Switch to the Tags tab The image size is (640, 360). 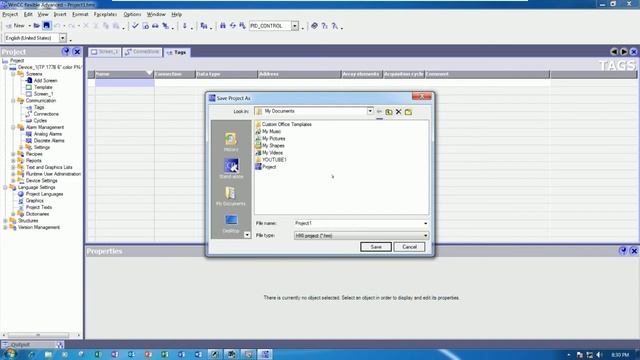click(x=176, y=52)
